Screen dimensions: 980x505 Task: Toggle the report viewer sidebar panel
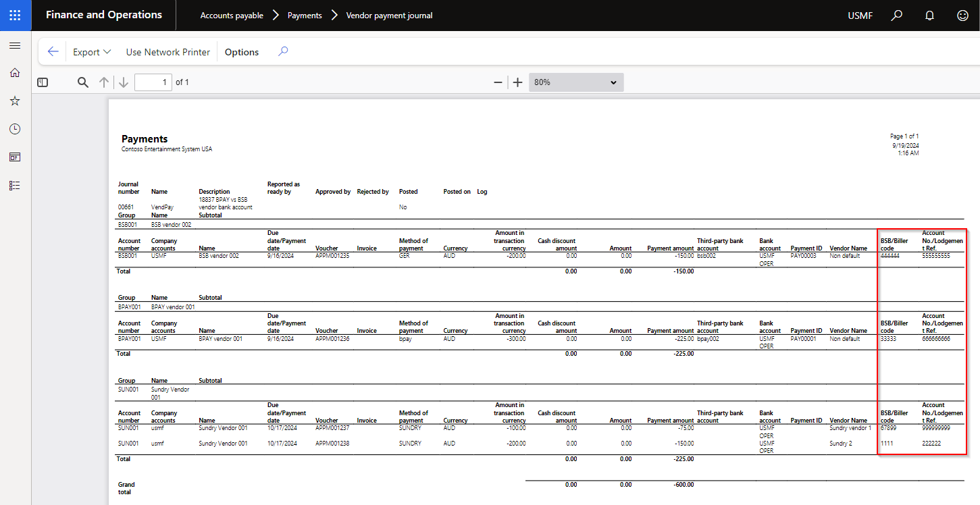(43, 82)
